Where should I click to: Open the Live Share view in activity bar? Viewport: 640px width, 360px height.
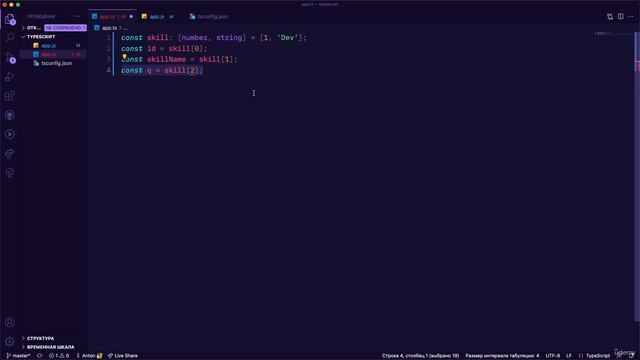(10, 153)
